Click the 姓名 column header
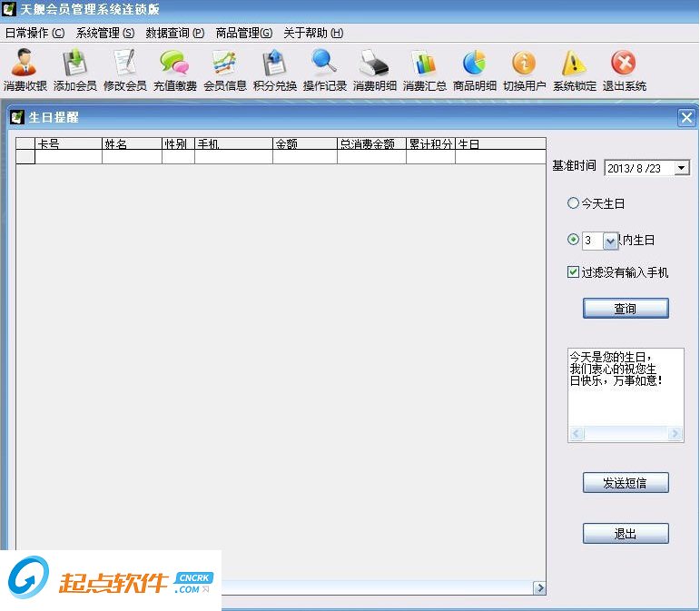700x611 pixels. coord(132,143)
